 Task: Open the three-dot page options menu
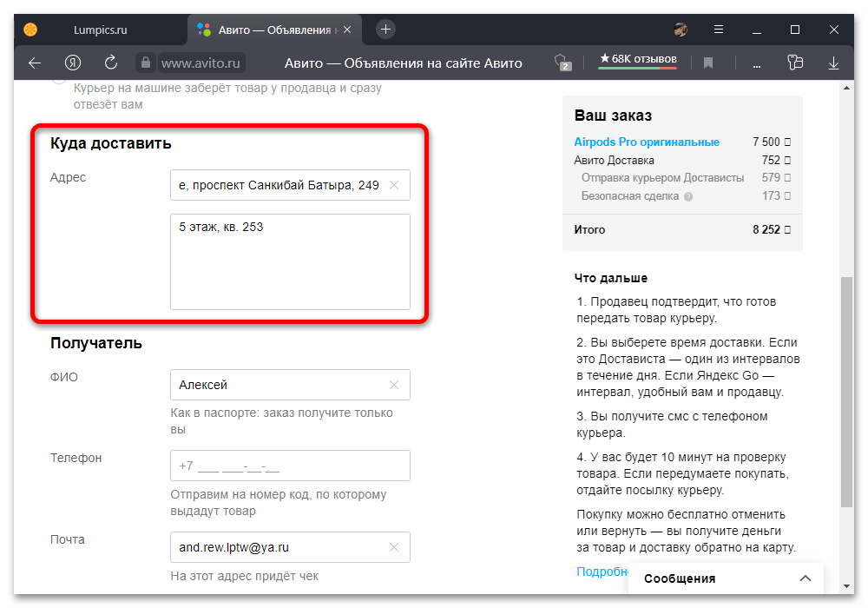(x=756, y=65)
